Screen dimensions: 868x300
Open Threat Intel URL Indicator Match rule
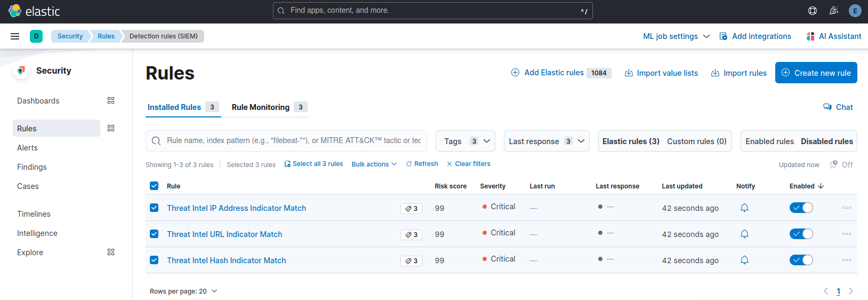[224, 234]
